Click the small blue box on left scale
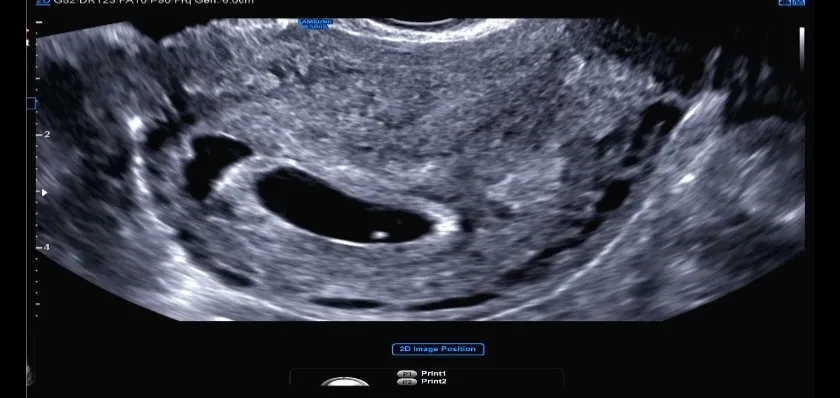840x398 pixels. [x=32, y=103]
